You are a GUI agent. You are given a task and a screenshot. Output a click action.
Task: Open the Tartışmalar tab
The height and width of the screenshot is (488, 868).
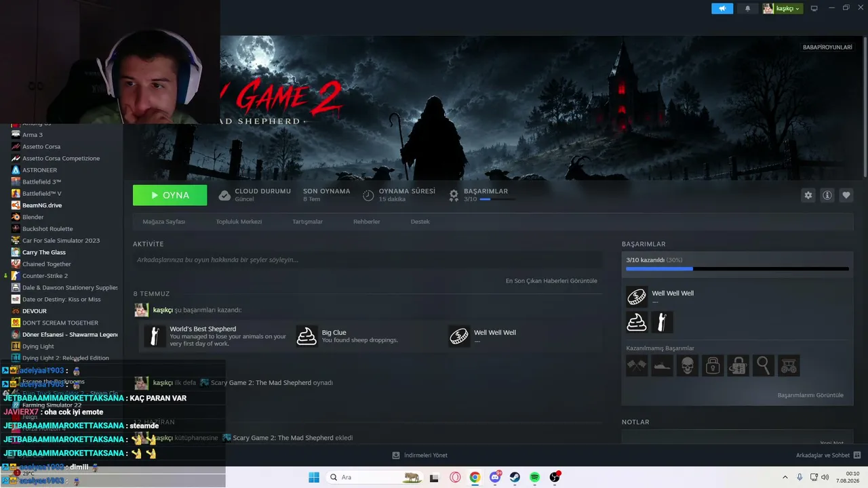pos(307,222)
